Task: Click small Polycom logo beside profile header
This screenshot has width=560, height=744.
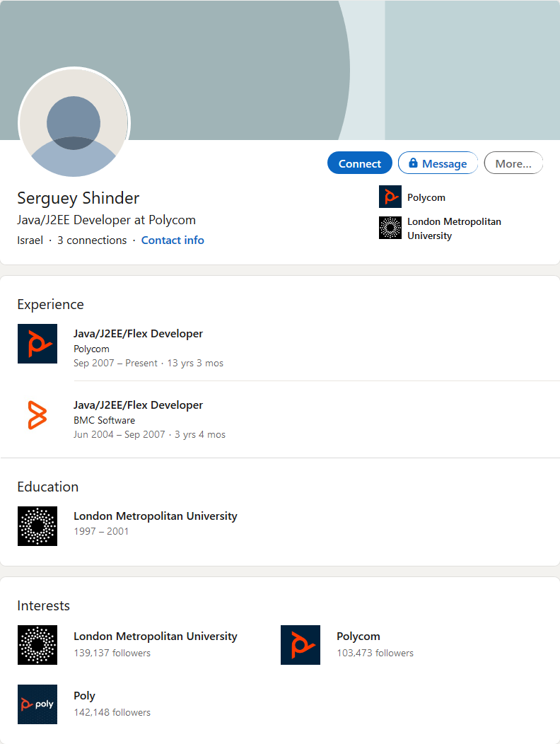Action: pos(390,197)
